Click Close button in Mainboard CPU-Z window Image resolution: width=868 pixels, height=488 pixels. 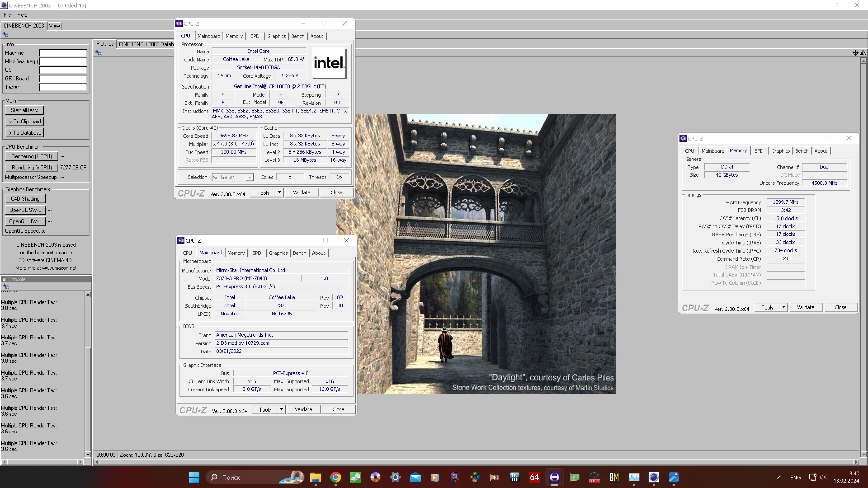point(338,409)
